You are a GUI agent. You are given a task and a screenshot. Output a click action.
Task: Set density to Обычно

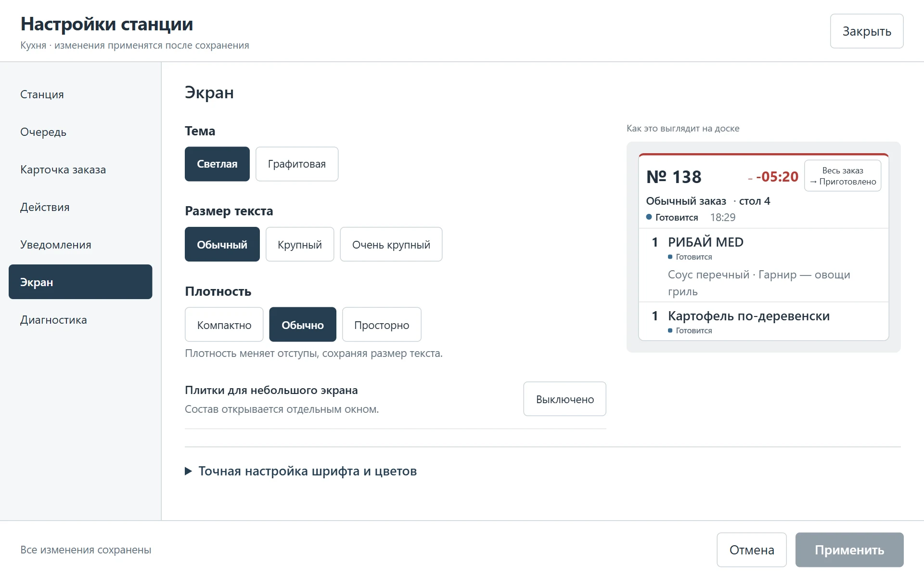[x=303, y=325]
